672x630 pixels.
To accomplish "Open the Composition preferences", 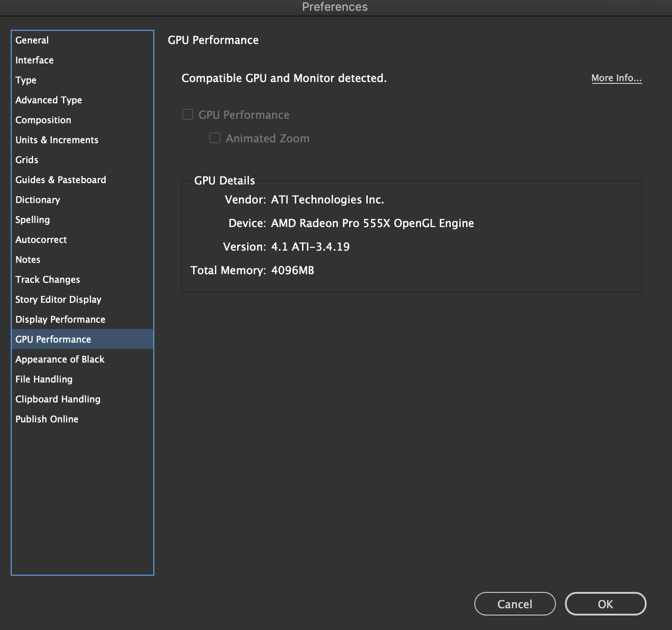I will pos(43,120).
